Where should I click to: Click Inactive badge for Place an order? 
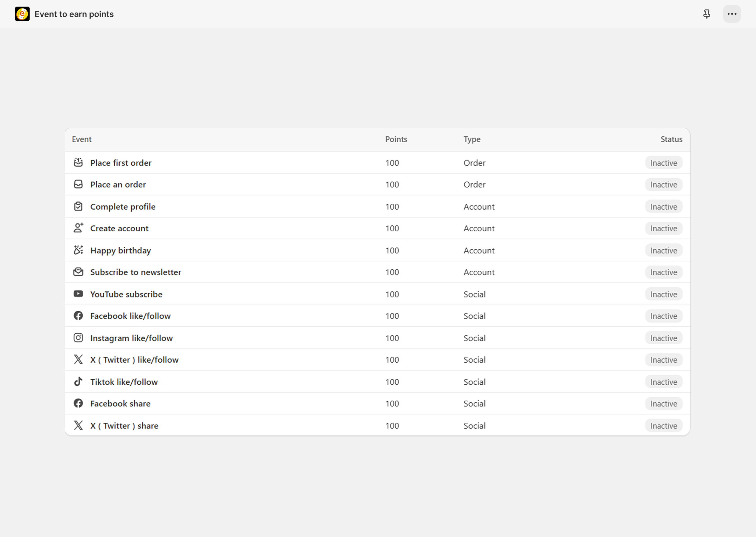pos(664,184)
